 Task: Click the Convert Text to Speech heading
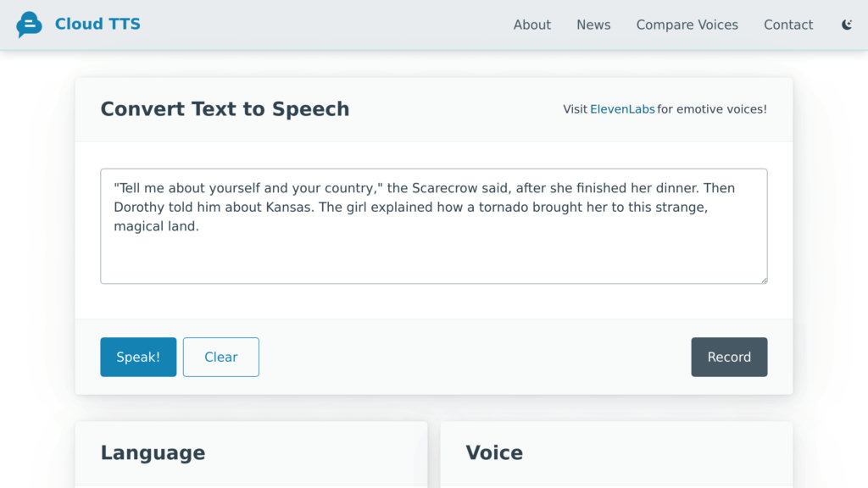(225, 109)
